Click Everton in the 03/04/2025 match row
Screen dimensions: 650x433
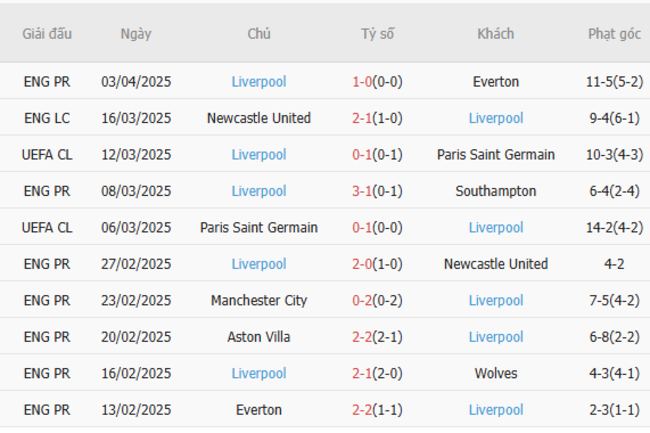(496, 82)
